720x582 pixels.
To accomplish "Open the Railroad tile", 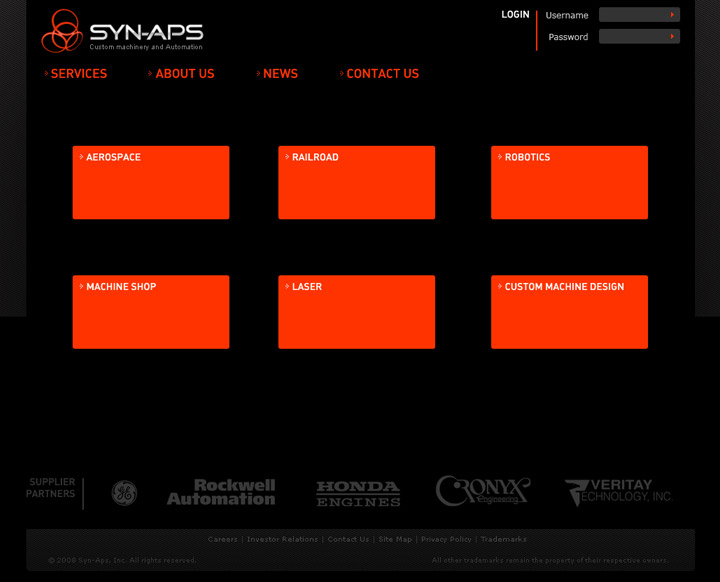I will pyautogui.click(x=356, y=182).
